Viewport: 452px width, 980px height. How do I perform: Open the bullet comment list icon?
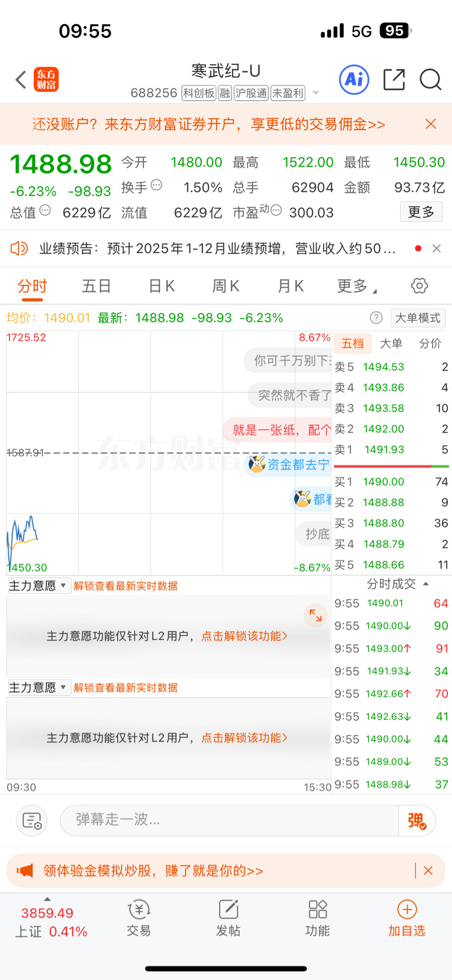(x=32, y=820)
